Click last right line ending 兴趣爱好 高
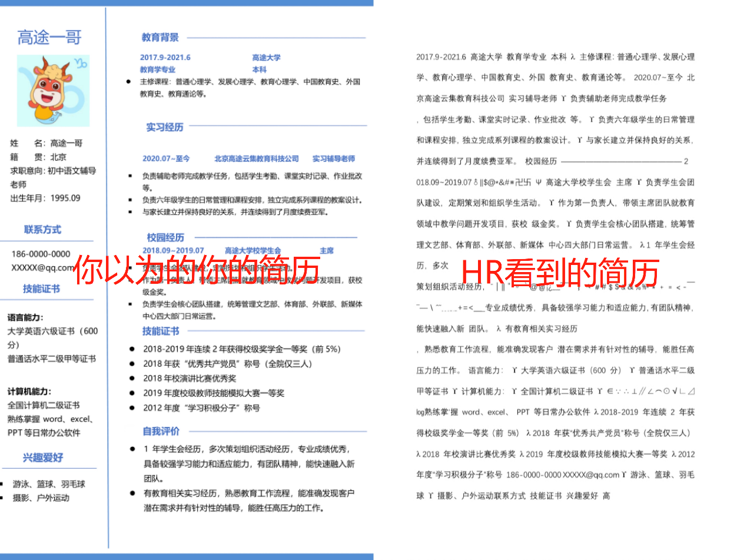 [513, 496]
